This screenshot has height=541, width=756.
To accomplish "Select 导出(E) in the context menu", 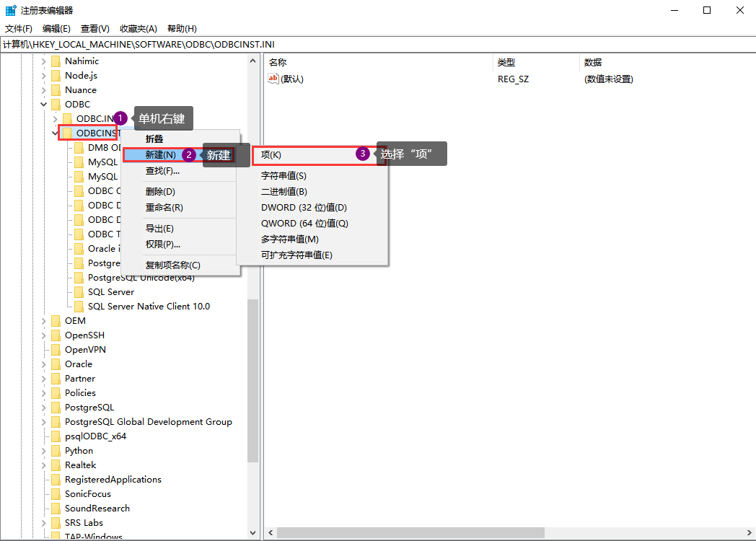I will [x=180, y=229].
